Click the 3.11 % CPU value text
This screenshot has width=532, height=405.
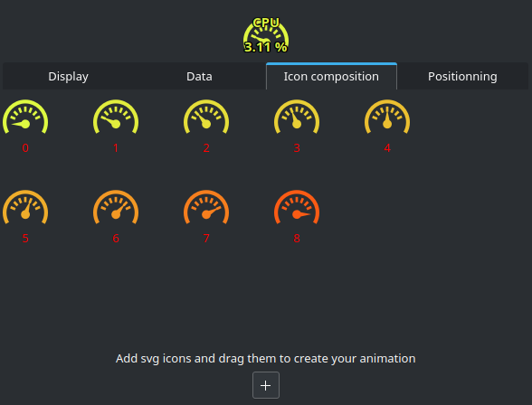tap(266, 47)
